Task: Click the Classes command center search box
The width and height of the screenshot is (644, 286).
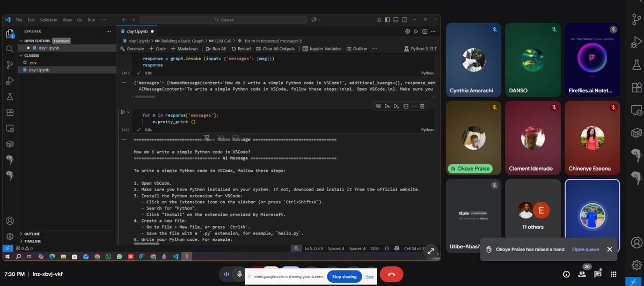Action: (224, 20)
